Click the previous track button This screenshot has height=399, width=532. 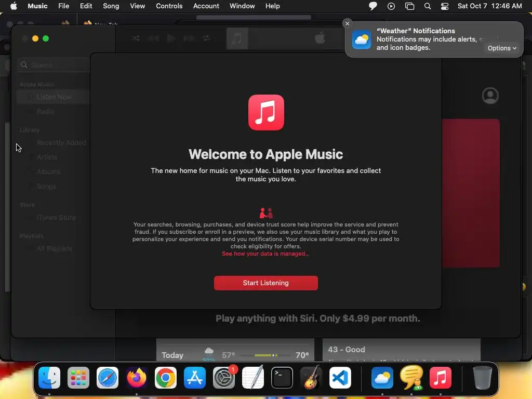pyautogui.click(x=153, y=38)
